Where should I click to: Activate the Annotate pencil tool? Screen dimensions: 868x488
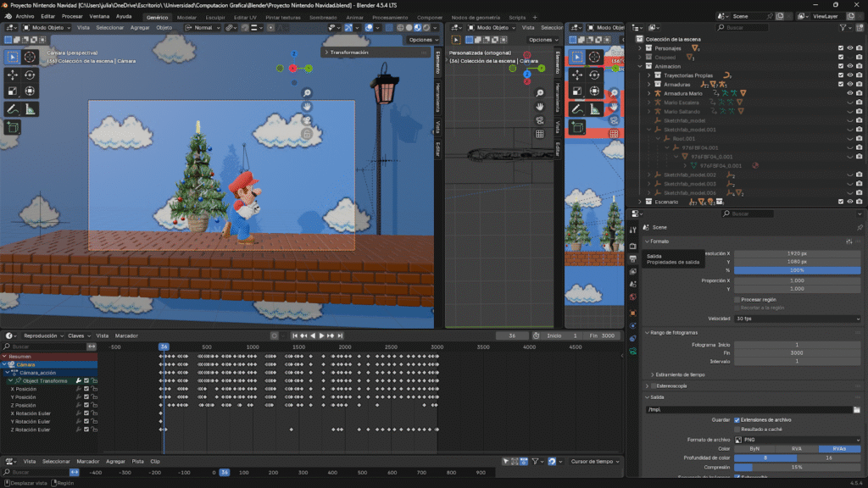click(x=13, y=109)
